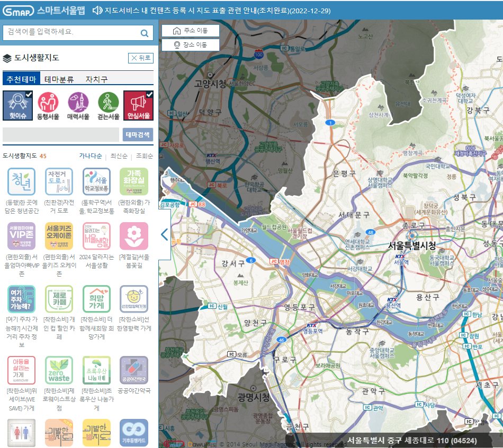The height and width of the screenshot is (448, 503).
Task: Open the 기후동행카드 map icon
Action: pos(134,433)
